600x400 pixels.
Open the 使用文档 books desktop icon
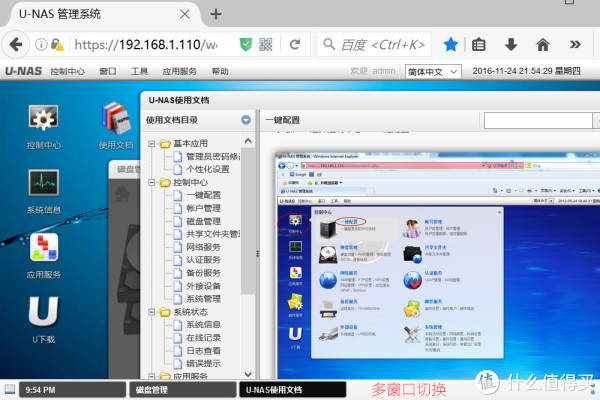coord(116,118)
